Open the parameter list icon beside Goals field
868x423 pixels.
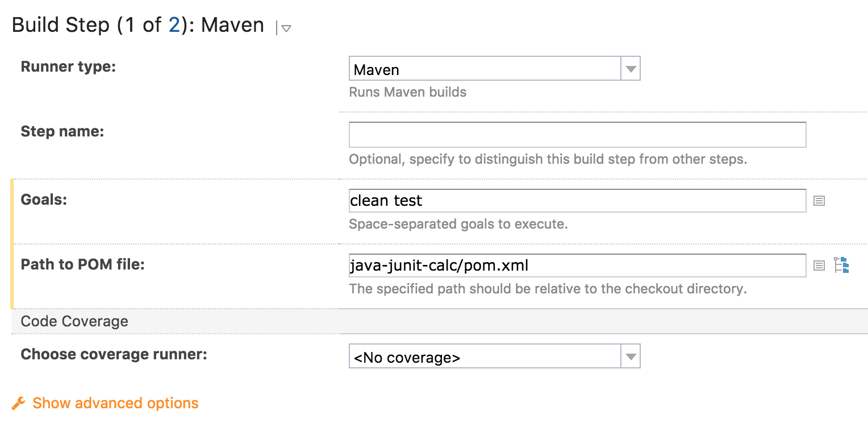[819, 201]
